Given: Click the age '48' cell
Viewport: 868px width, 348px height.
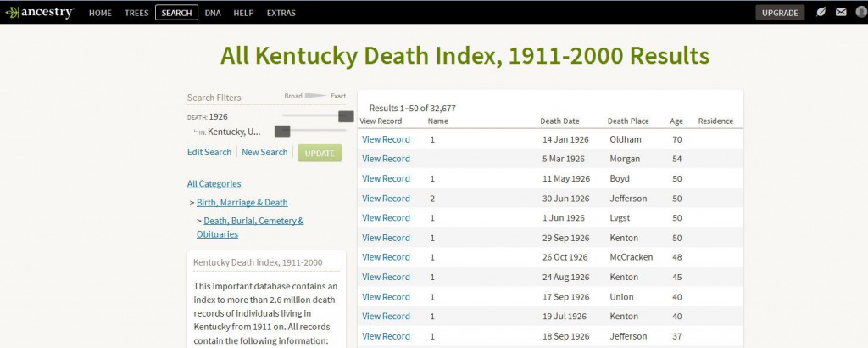Looking at the screenshot, I should click(677, 257).
